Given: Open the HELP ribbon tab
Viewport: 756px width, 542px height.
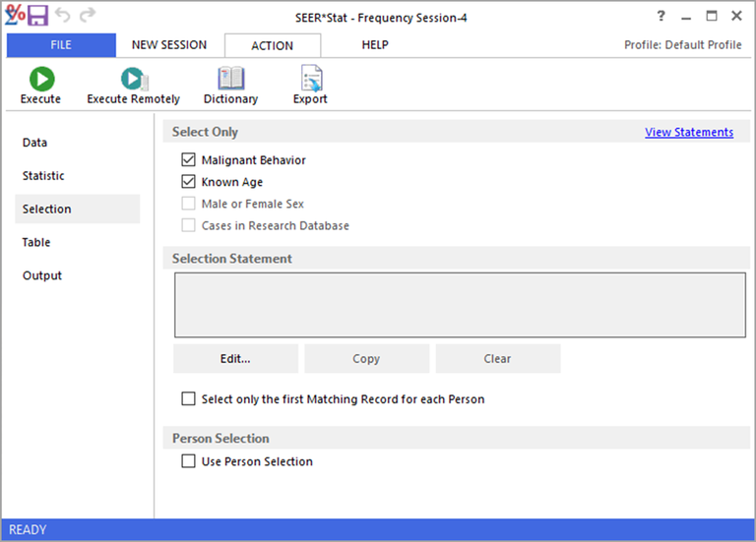Looking at the screenshot, I should tap(374, 45).
